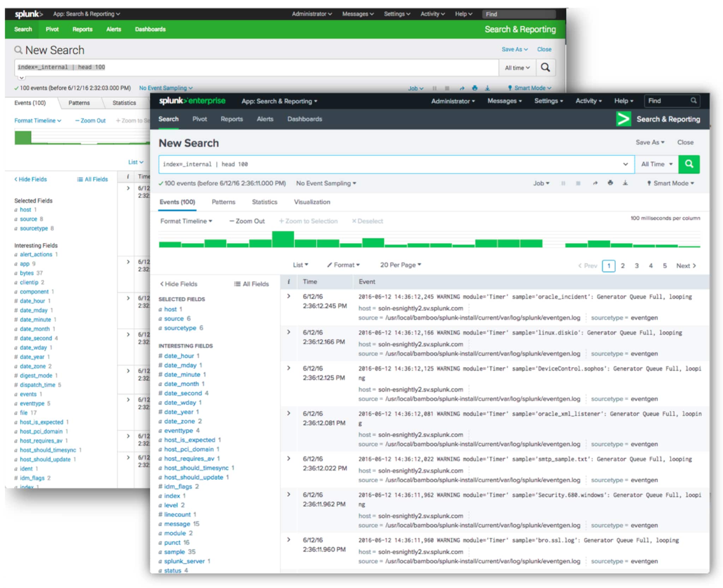This screenshot has height=588, width=723.
Task: Click Events (100) tab in back window
Action: click(x=30, y=103)
